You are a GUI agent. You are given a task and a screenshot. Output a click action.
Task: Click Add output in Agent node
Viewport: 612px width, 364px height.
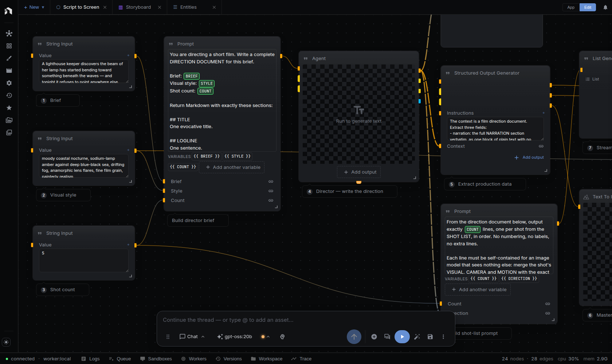tap(359, 172)
